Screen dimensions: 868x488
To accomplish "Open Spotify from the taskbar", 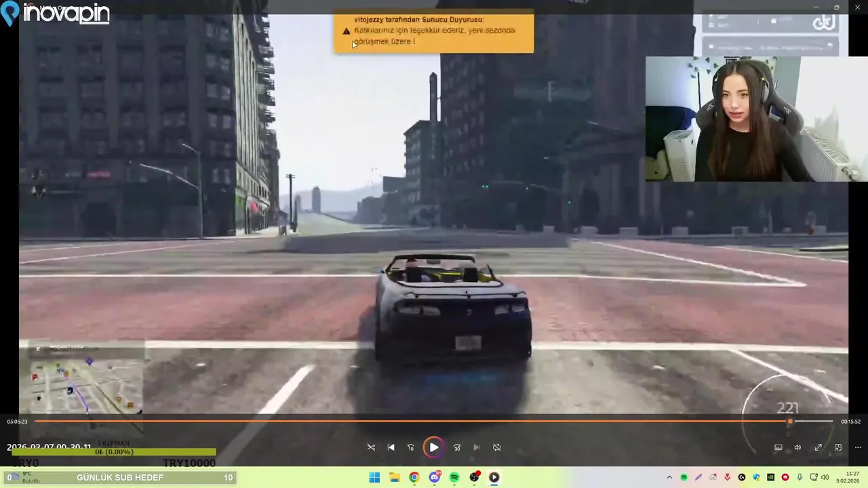I will pyautogui.click(x=454, y=477).
